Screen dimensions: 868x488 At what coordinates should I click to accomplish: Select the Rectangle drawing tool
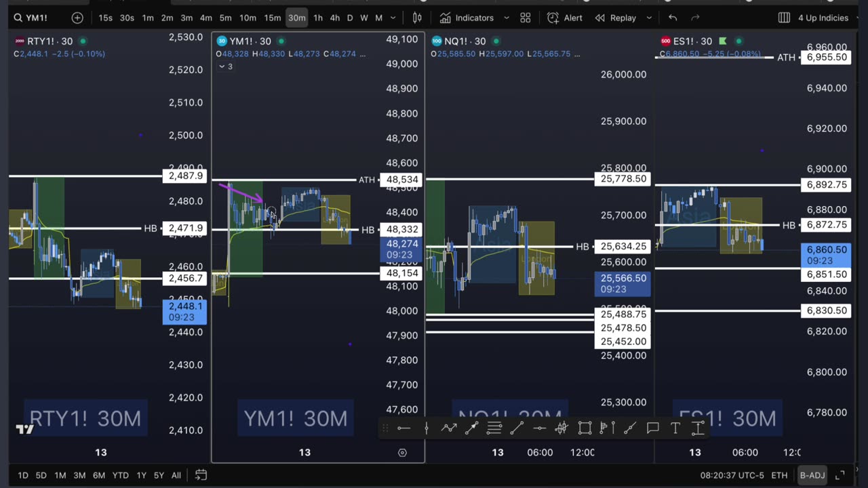585,428
